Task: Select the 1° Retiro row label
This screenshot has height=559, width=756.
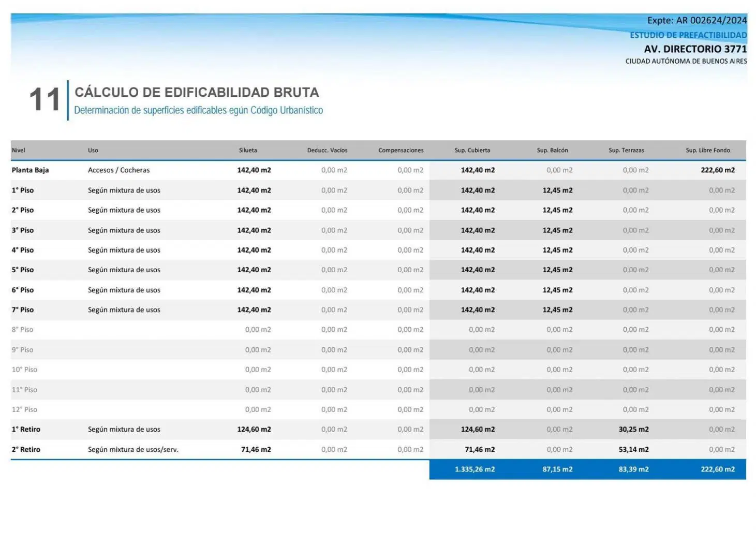Action: click(26, 429)
